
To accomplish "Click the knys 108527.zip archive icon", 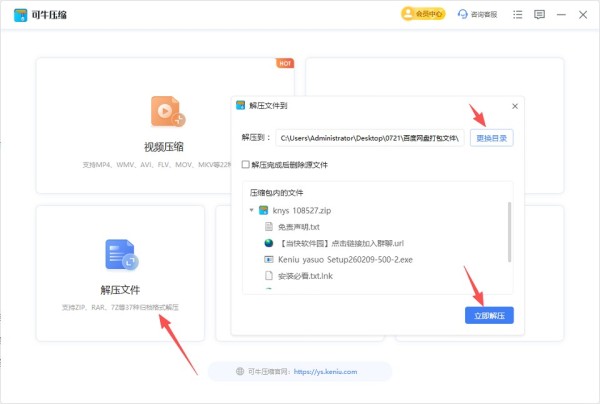I will click(263, 210).
